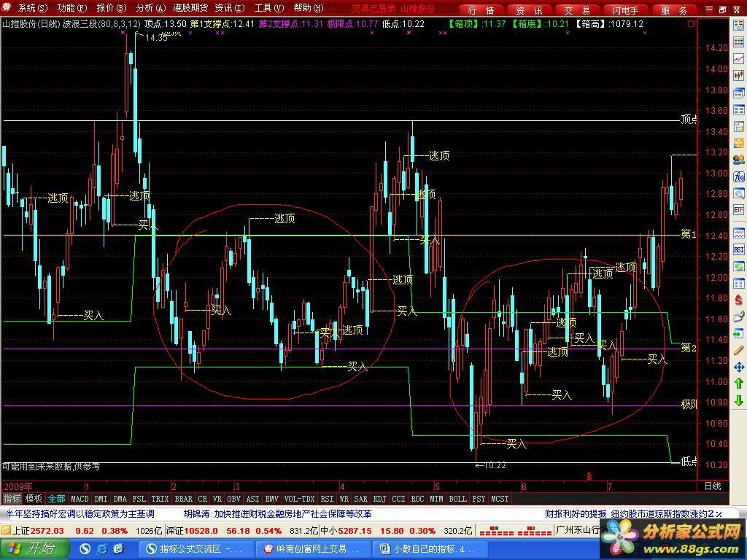747x560 pixels.
Task: Click the green up arrow icon
Action: click(738, 384)
